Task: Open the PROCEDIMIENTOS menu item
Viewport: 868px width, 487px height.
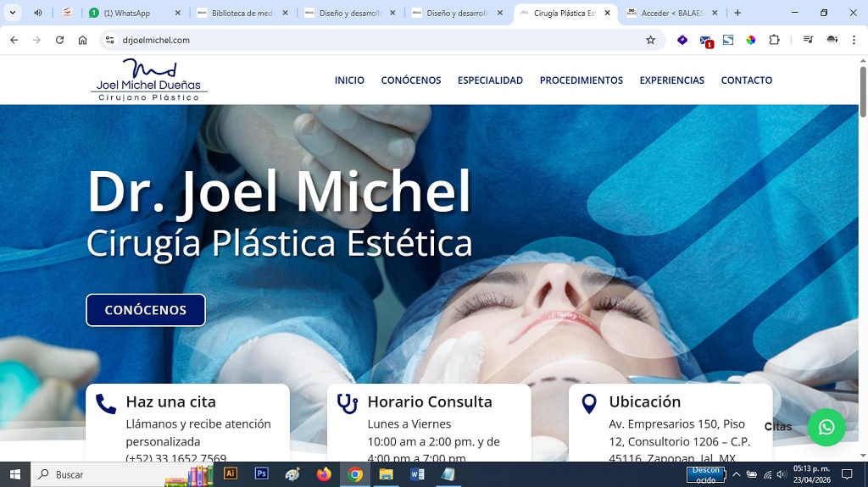Action: [x=581, y=80]
